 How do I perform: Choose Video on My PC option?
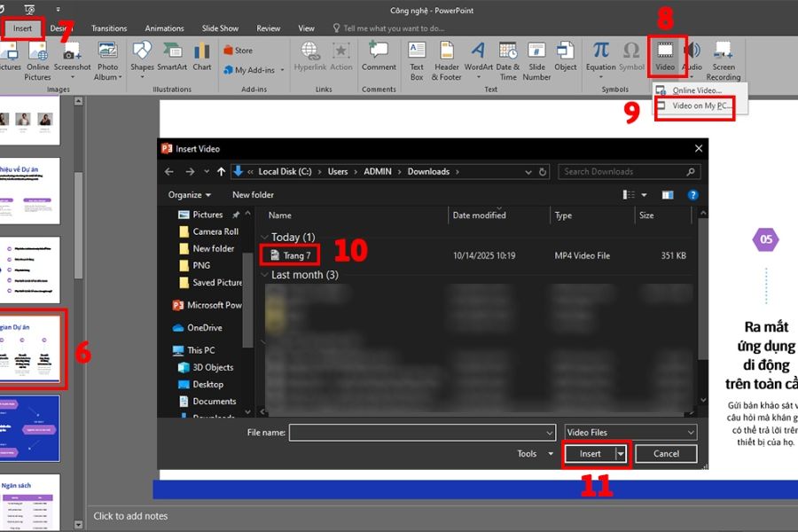(695, 106)
